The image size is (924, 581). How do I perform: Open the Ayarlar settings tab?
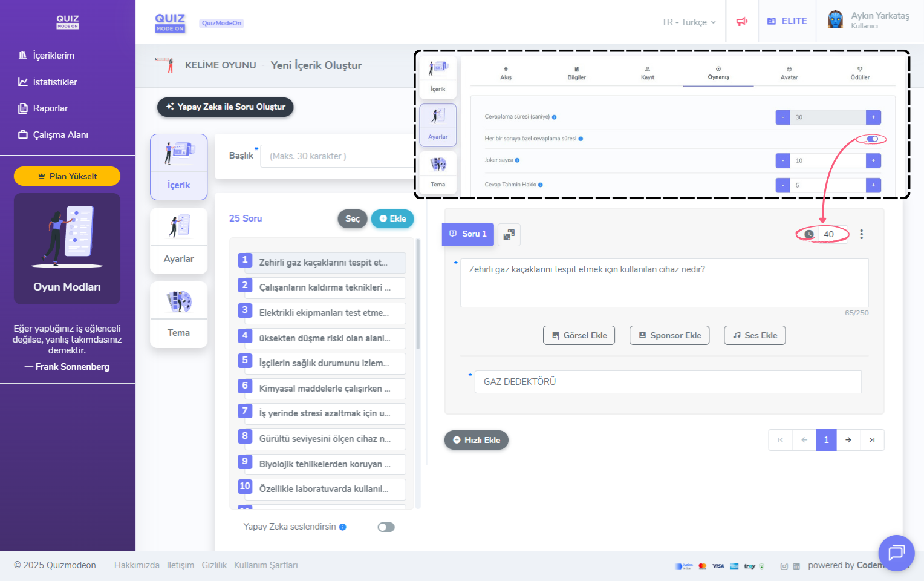pyautogui.click(x=178, y=241)
